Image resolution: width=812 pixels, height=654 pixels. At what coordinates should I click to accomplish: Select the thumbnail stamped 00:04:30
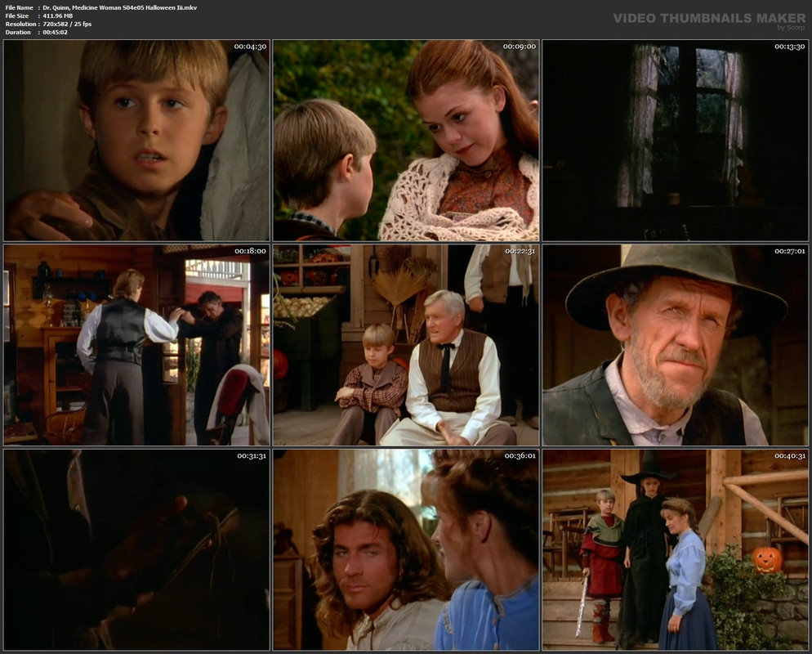pyautogui.click(x=136, y=141)
